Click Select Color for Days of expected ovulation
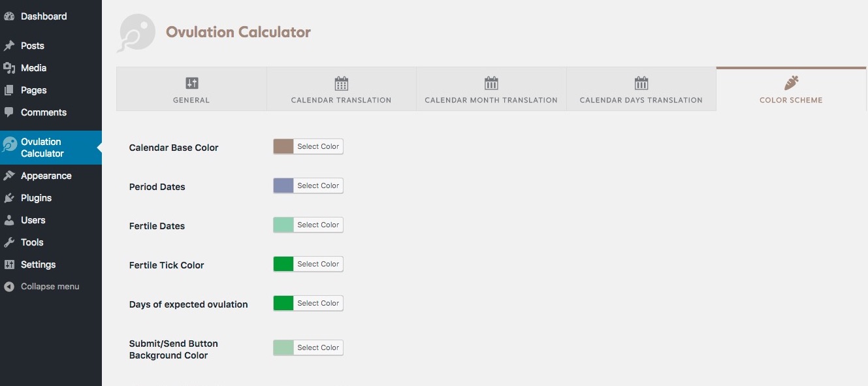This screenshot has height=386, width=868. click(318, 304)
